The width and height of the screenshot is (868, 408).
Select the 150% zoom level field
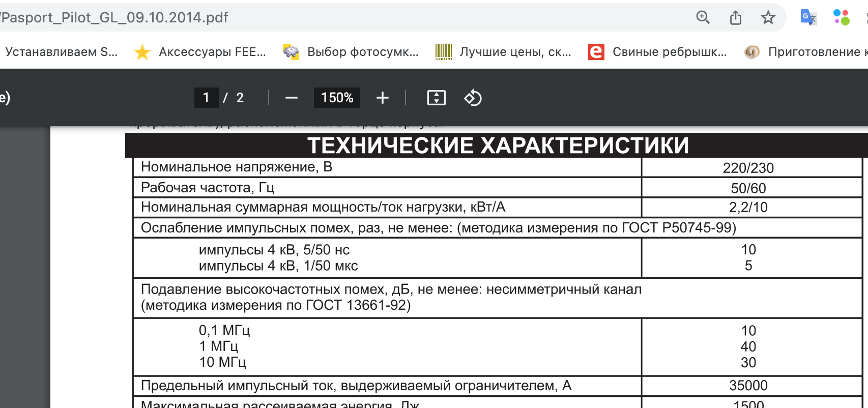click(337, 98)
